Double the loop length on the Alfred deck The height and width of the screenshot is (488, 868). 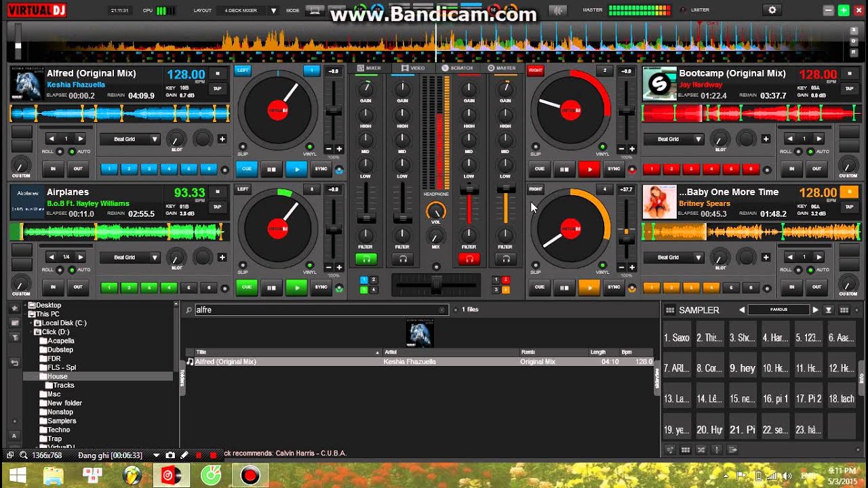[81, 139]
